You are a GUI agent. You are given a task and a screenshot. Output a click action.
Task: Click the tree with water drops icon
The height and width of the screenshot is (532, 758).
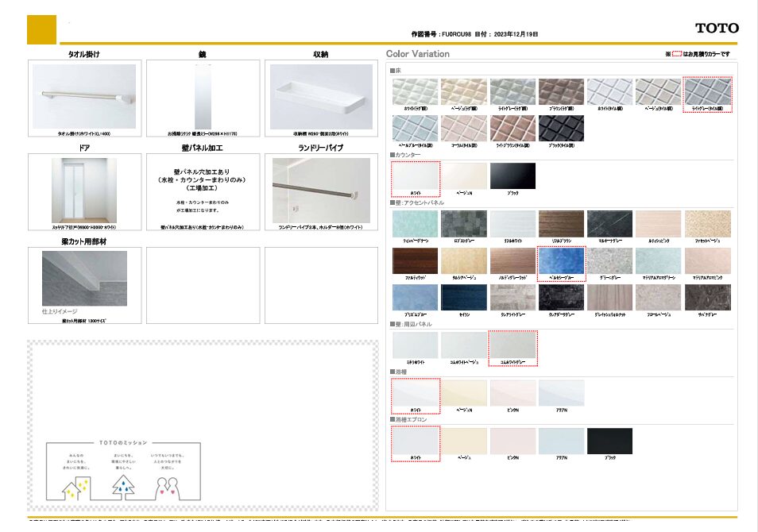pos(123,487)
